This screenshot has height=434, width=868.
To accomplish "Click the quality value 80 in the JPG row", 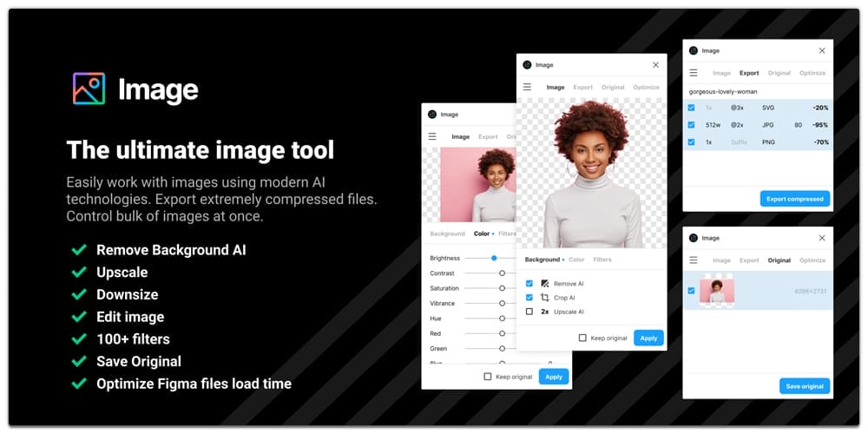I will pos(798,125).
